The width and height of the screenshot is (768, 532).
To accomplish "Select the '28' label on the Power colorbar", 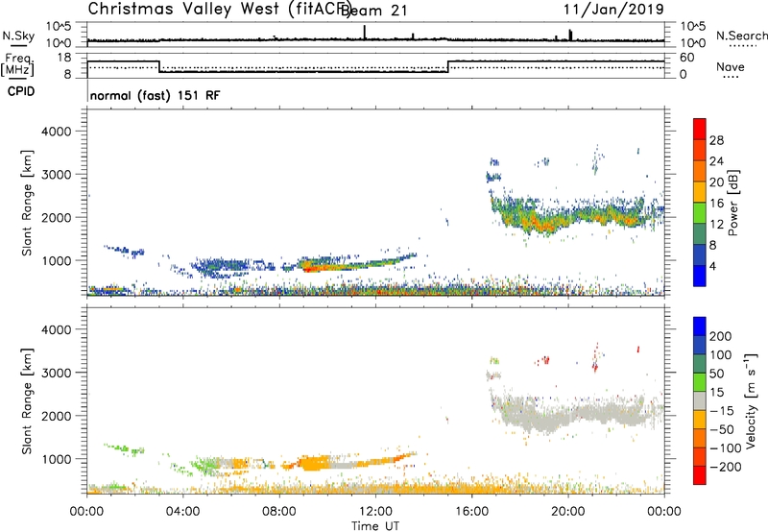I will click(x=716, y=140).
